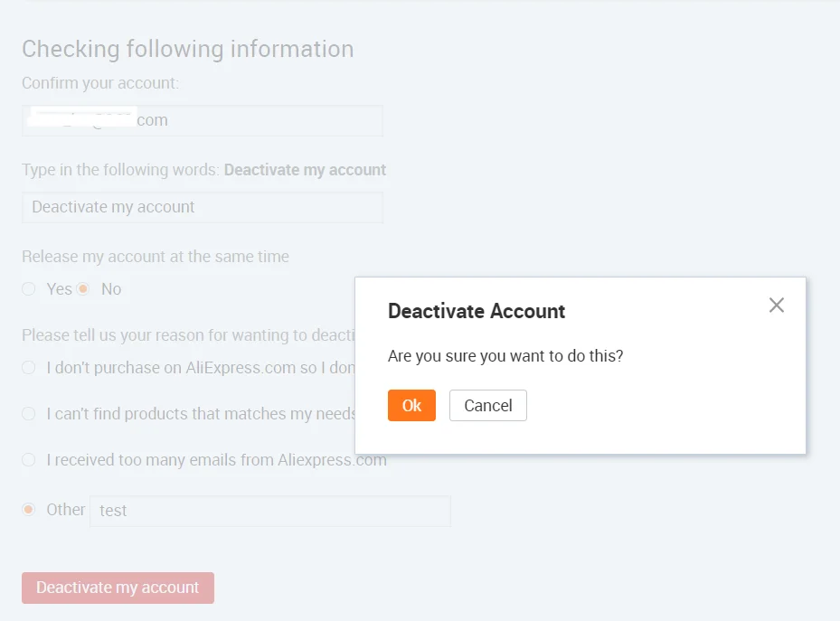Click the "Release my account at the same time" label
This screenshot has height=621, width=840.
pos(156,257)
